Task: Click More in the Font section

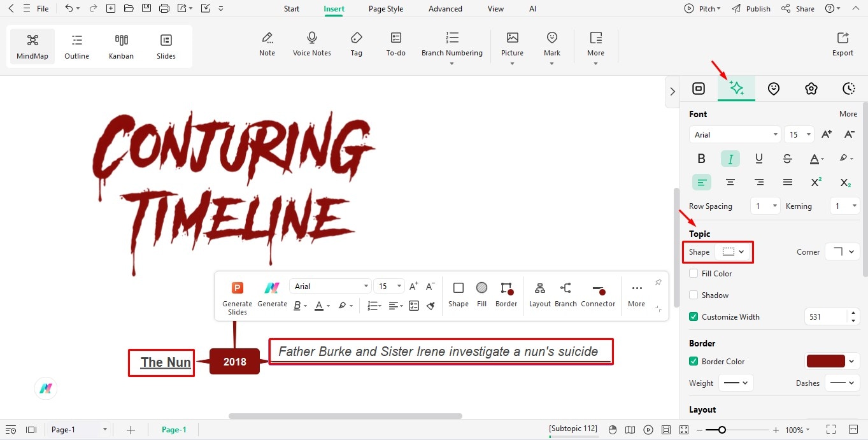Action: pos(848,114)
